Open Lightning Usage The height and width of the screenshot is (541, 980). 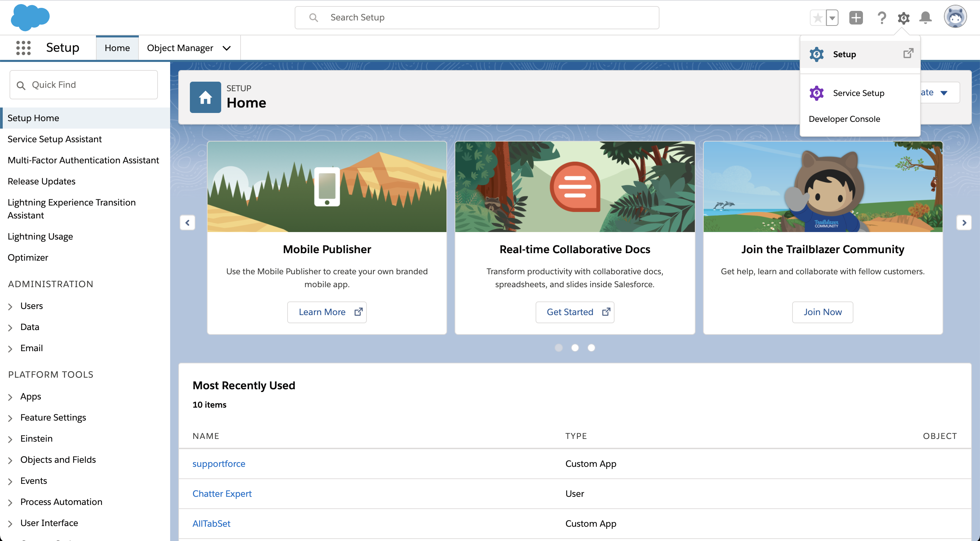(40, 236)
